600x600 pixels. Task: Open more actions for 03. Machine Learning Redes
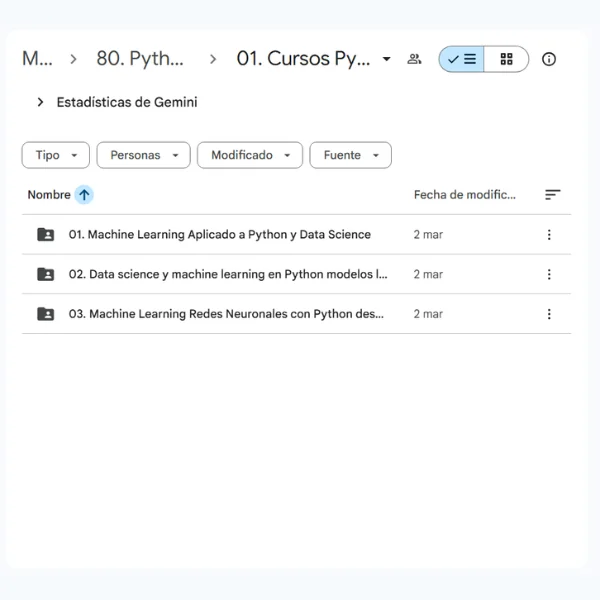(549, 314)
